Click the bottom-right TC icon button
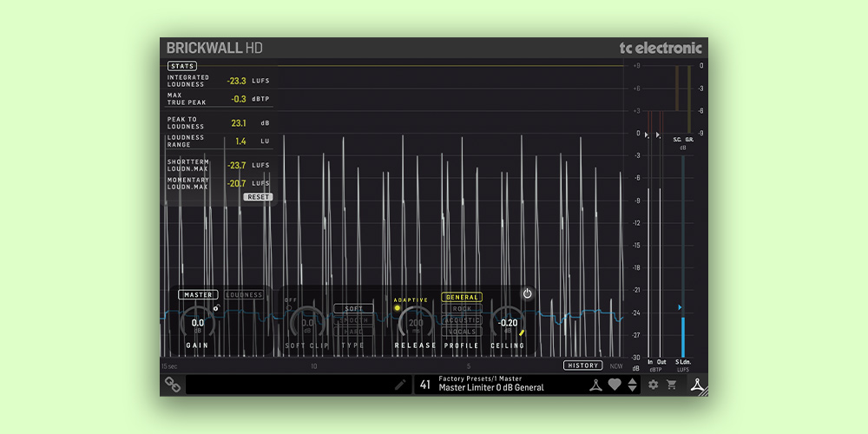Image resolution: width=868 pixels, height=434 pixels. pos(696,385)
